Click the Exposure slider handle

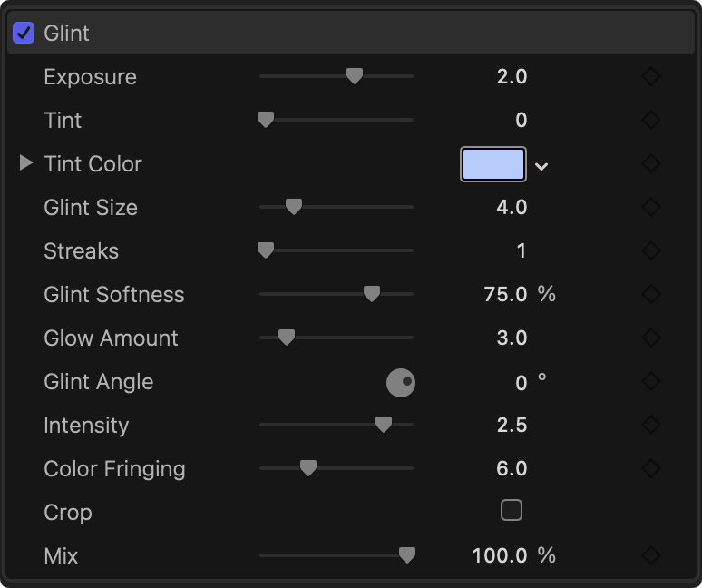[355, 77]
